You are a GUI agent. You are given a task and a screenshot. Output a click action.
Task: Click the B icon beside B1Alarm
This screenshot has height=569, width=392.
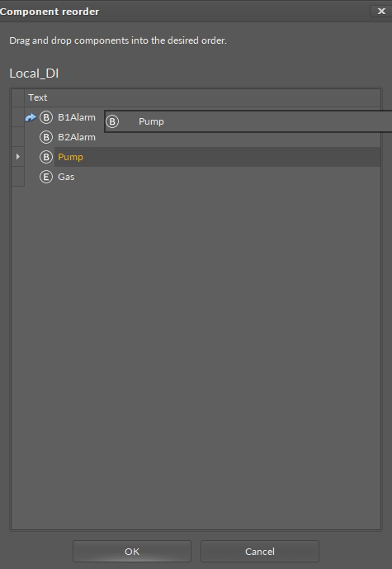[x=46, y=117]
